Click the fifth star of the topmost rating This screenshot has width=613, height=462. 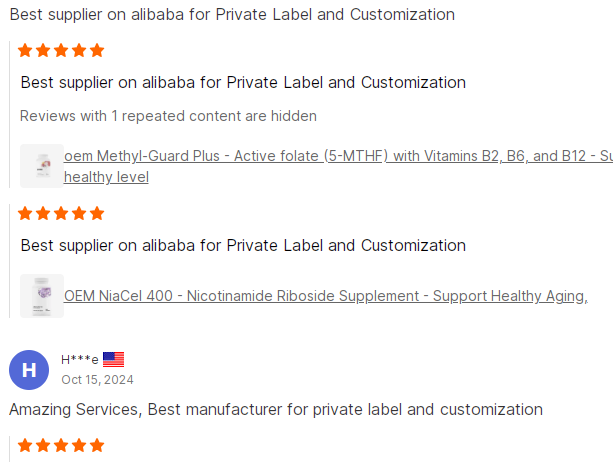tap(97, 50)
